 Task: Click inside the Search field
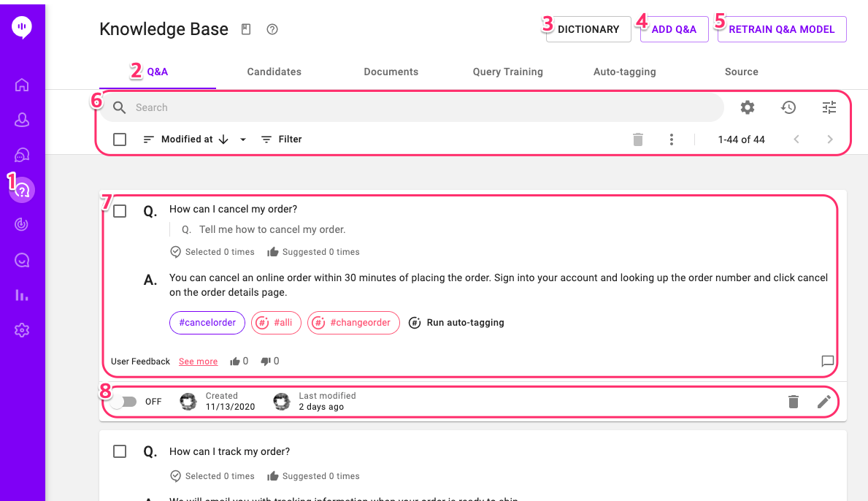tap(365, 107)
